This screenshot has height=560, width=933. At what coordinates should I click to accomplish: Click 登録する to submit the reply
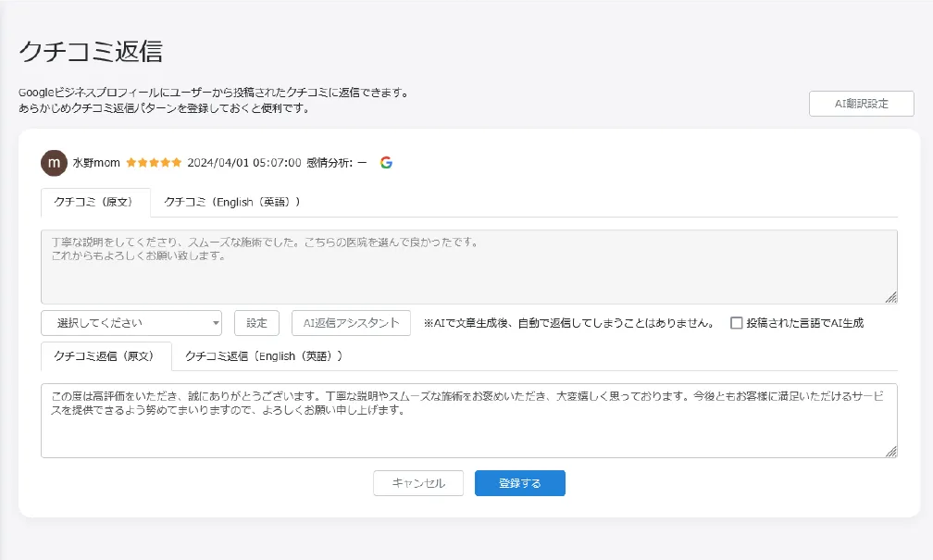(x=519, y=482)
